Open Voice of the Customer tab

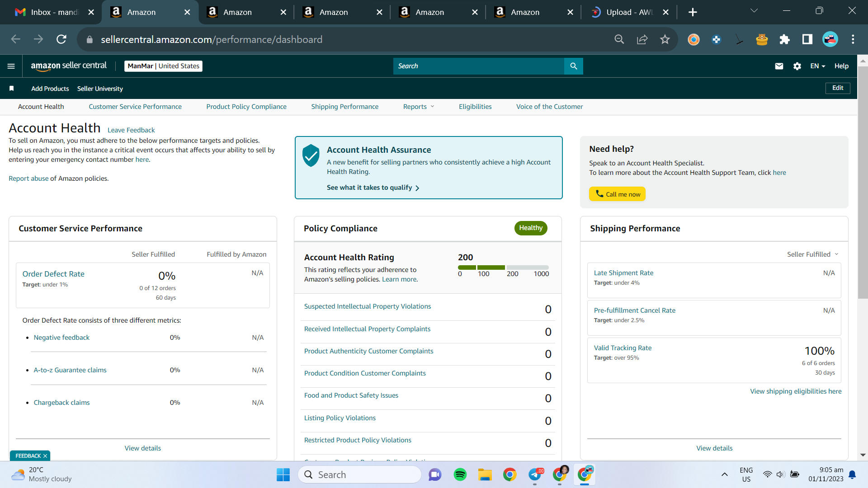550,107
